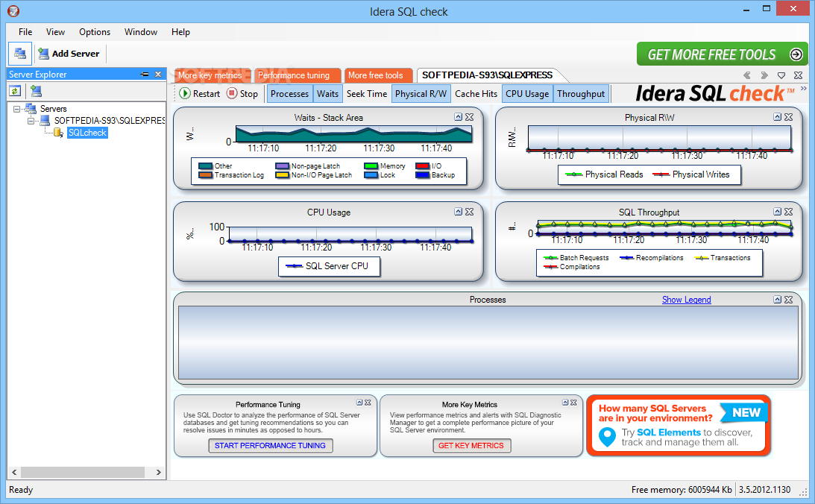Open the Window menu

(141, 32)
